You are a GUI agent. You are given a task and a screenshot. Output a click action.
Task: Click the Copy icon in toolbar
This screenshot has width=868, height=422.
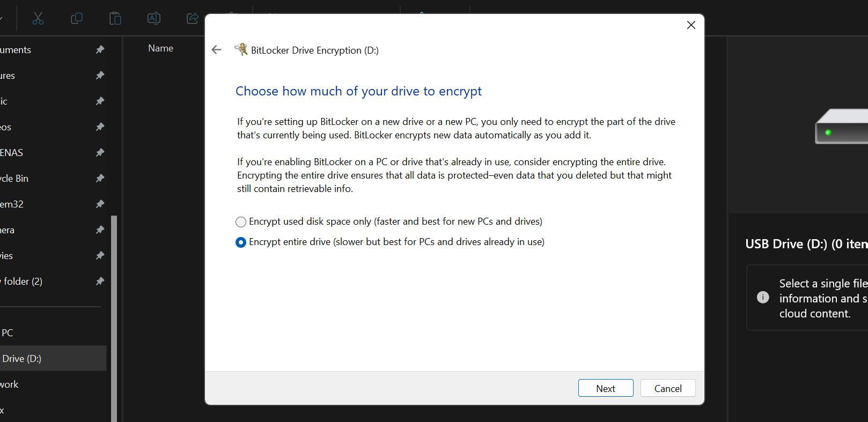(77, 19)
